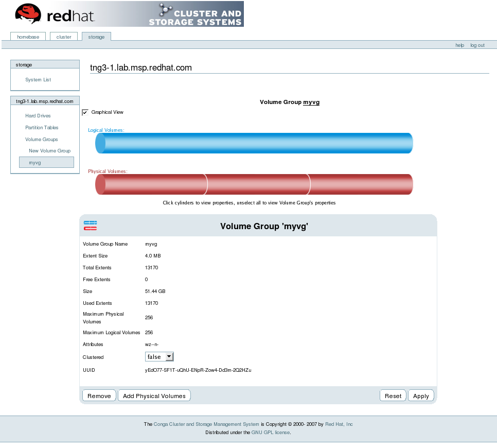This screenshot has height=448, width=497.
Task: Uncheck the Graphical View checkbox
Action: [x=85, y=112]
